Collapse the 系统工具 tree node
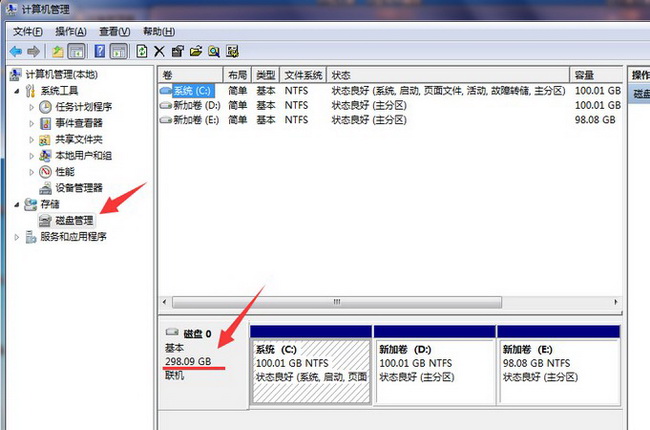Image resolution: width=650 pixels, height=430 pixels. pyautogui.click(x=17, y=91)
